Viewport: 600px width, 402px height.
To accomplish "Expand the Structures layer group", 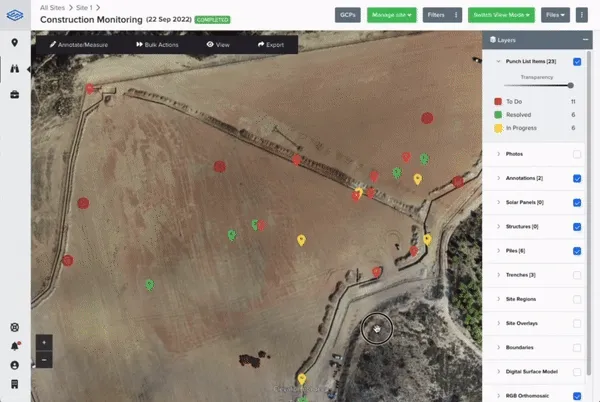I will tap(498, 226).
